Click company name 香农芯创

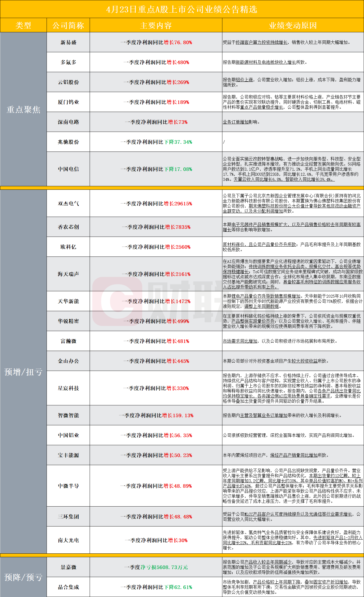(68, 227)
